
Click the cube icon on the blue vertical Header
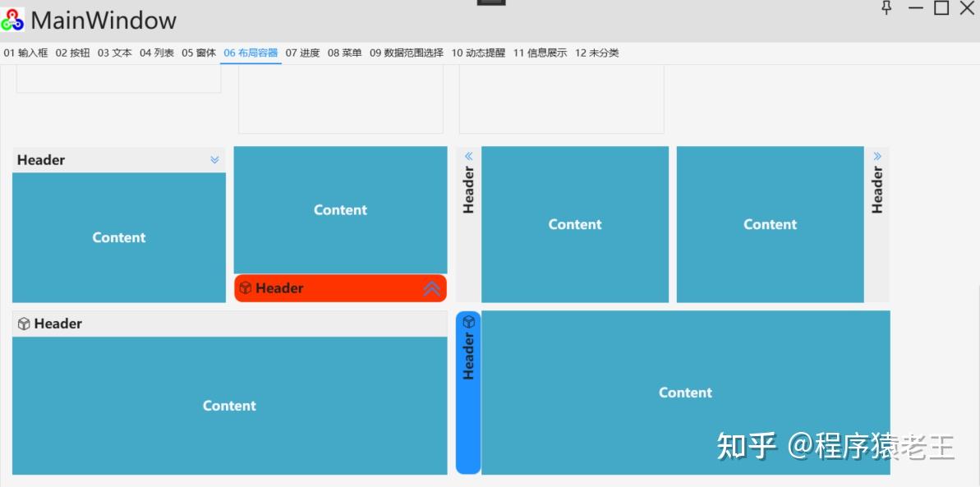pyautogui.click(x=467, y=321)
